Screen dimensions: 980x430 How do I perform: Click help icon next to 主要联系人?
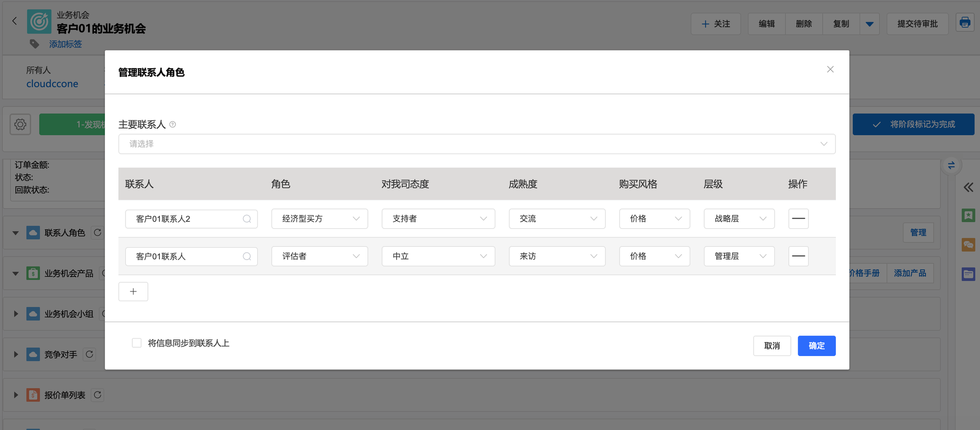[x=172, y=125]
